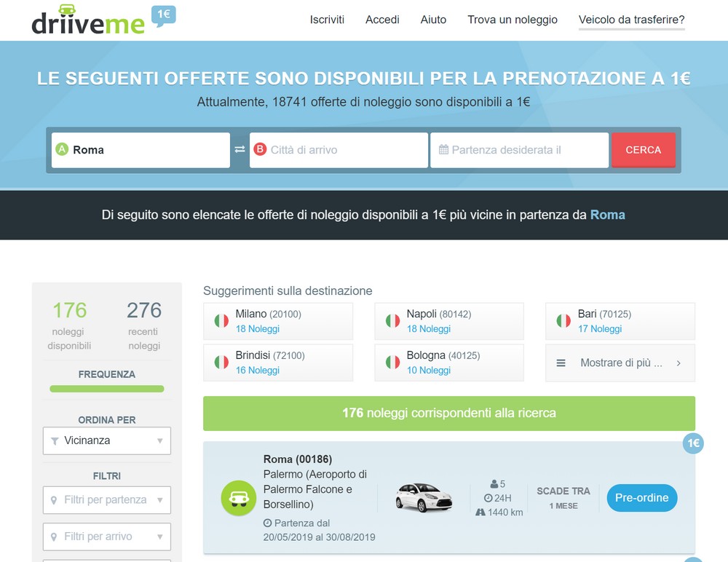Expand the Filtri per partenza dropdown
This screenshot has width=728, height=562.
(107, 500)
